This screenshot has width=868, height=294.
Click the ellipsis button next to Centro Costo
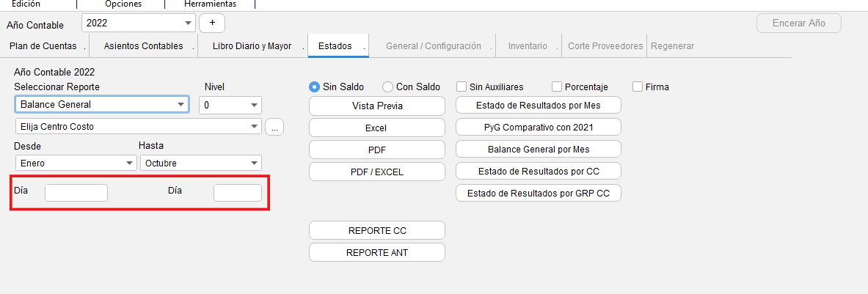point(274,127)
